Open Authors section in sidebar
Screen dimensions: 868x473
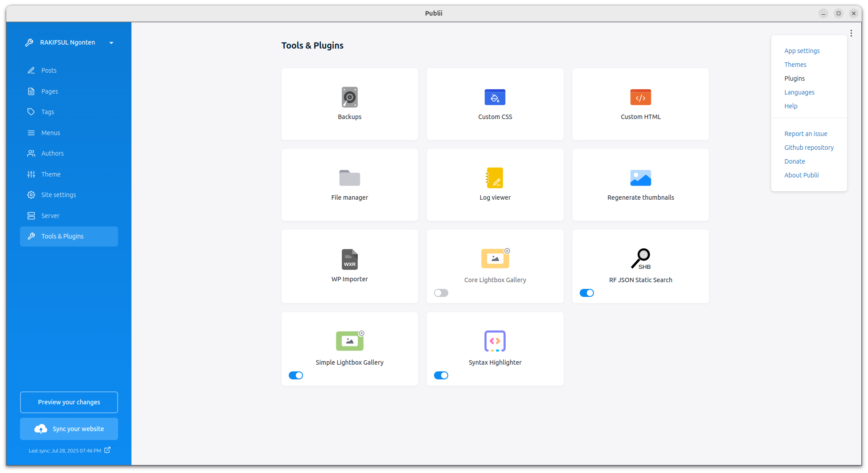[69, 153]
